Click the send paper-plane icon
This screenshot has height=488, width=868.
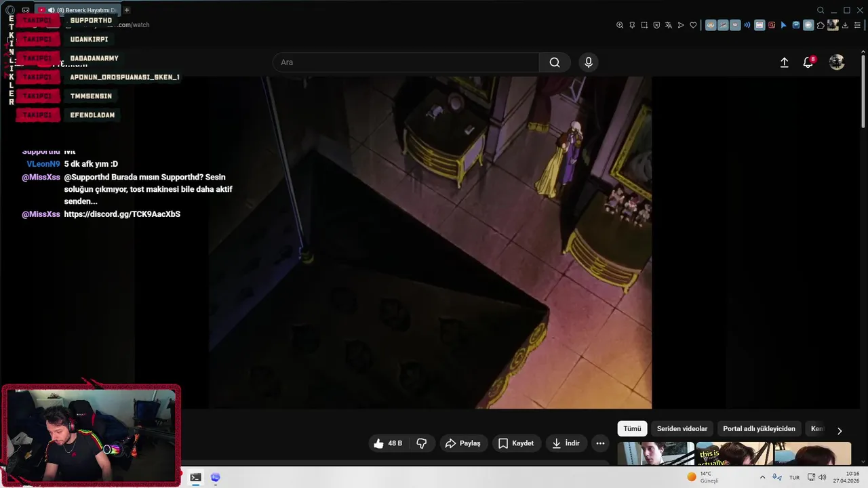click(681, 25)
